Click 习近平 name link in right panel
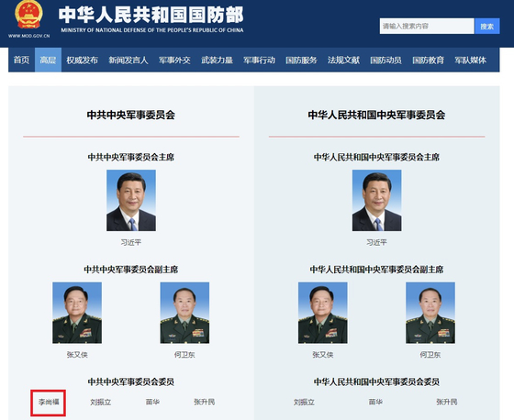Image resolution: width=514 pixels, height=420 pixels. point(376,242)
